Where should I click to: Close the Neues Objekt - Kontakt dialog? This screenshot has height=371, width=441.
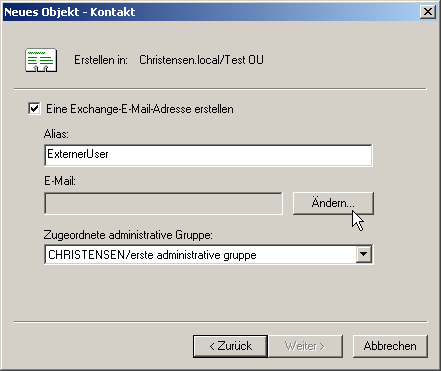[428, 12]
